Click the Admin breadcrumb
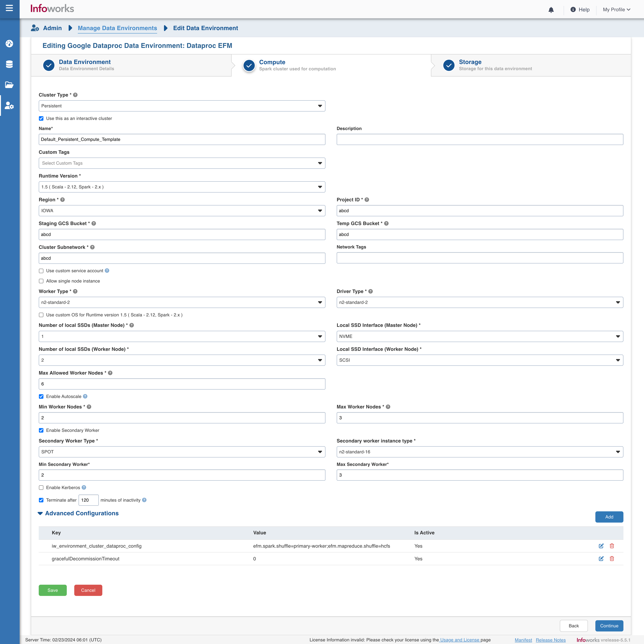This screenshot has height=644, width=644. tap(52, 28)
